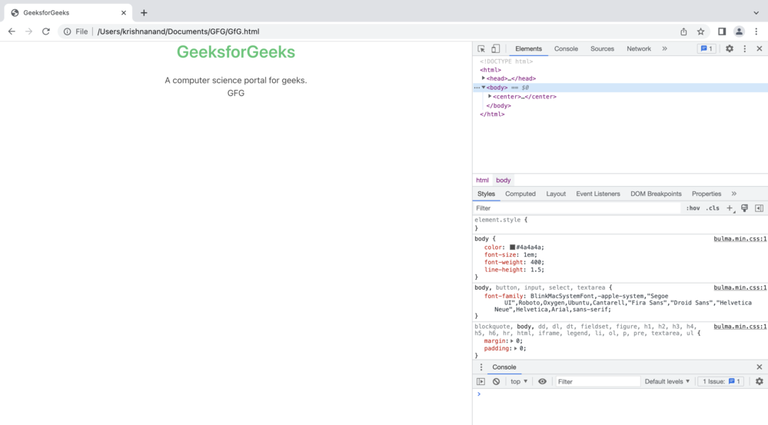Open the profile avatar menu
Image resolution: width=768 pixels, height=425 pixels.
739,31
